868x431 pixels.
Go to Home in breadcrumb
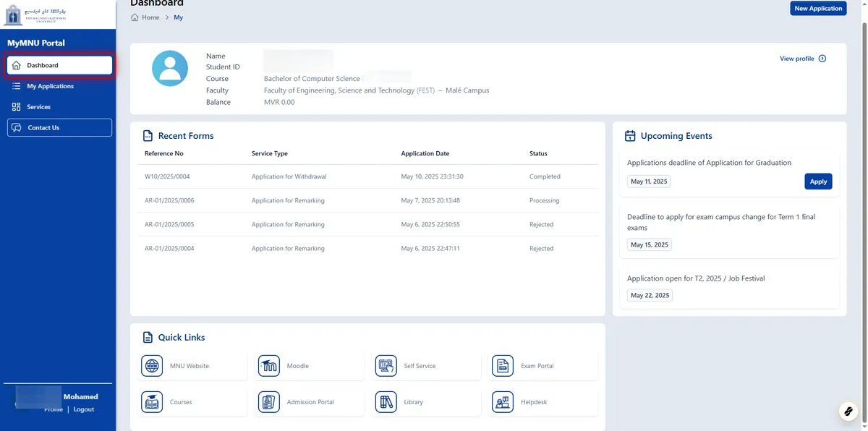point(150,17)
